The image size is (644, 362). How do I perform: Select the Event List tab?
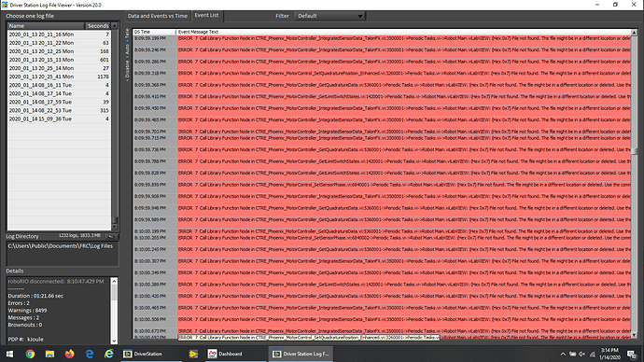point(206,15)
